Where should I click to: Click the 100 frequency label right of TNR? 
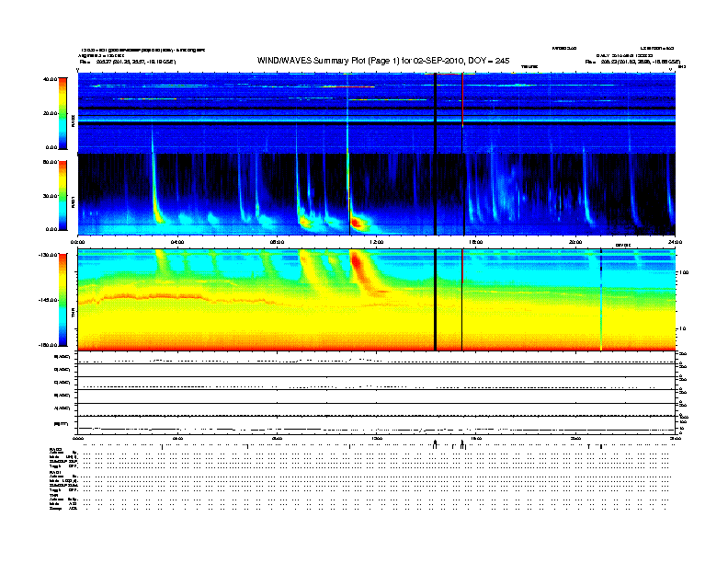pos(684,272)
